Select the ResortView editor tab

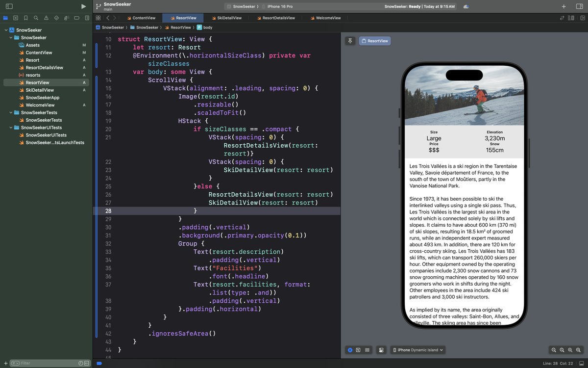tap(183, 18)
